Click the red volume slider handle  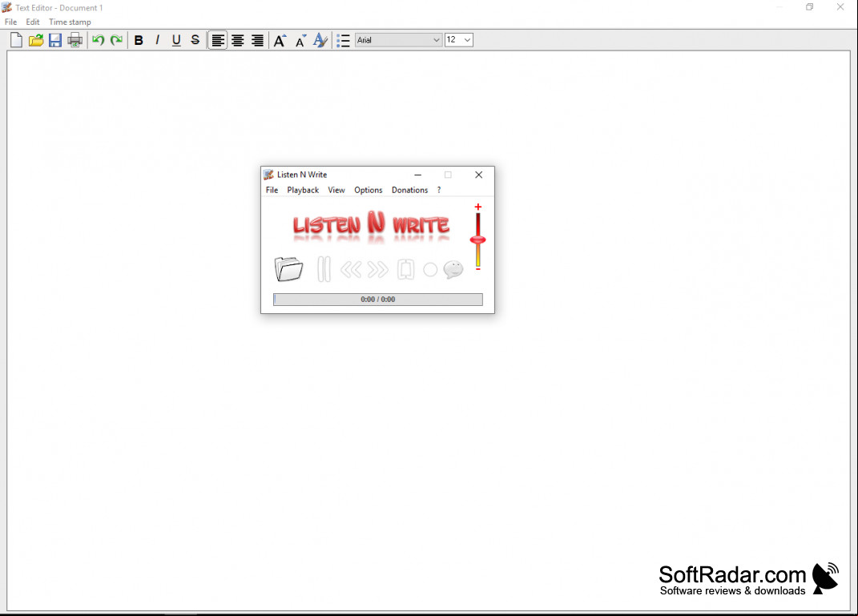coord(477,240)
